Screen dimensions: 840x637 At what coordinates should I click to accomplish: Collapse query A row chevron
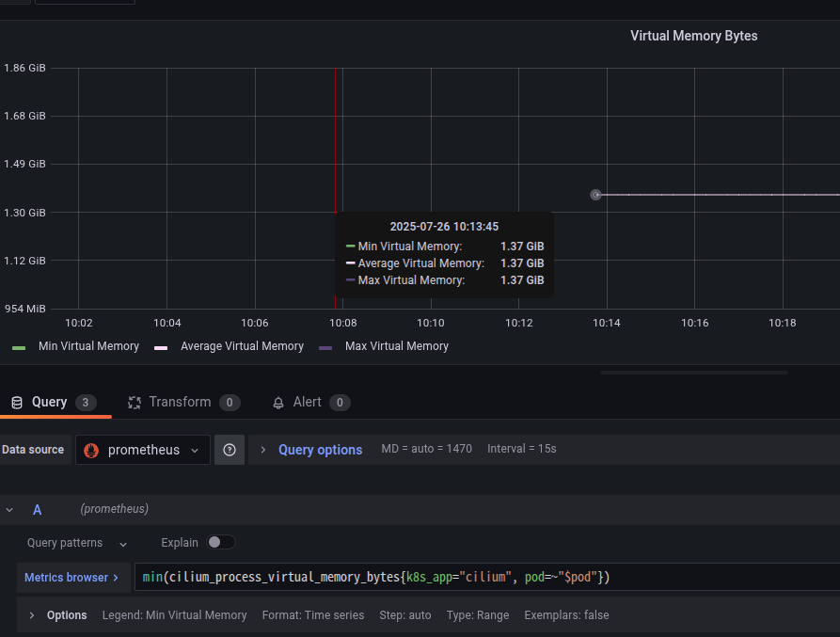click(9, 509)
